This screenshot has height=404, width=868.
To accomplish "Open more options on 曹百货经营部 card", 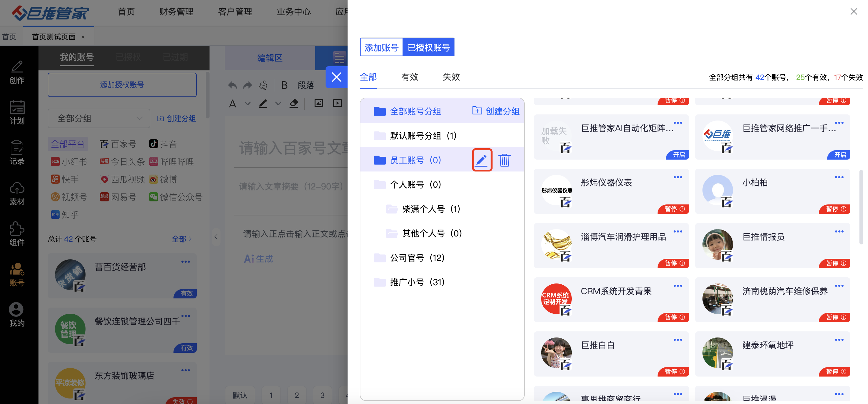I will pyautogui.click(x=186, y=262).
